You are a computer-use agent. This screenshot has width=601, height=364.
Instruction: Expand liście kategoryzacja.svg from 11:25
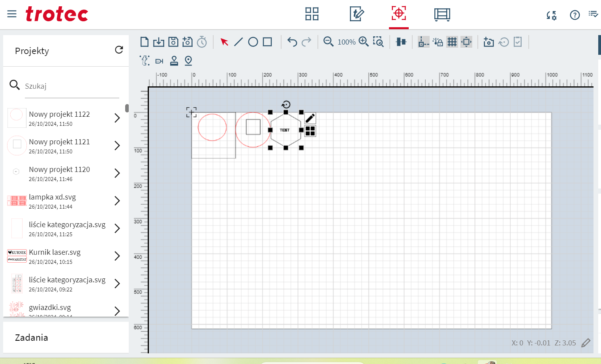click(x=117, y=228)
